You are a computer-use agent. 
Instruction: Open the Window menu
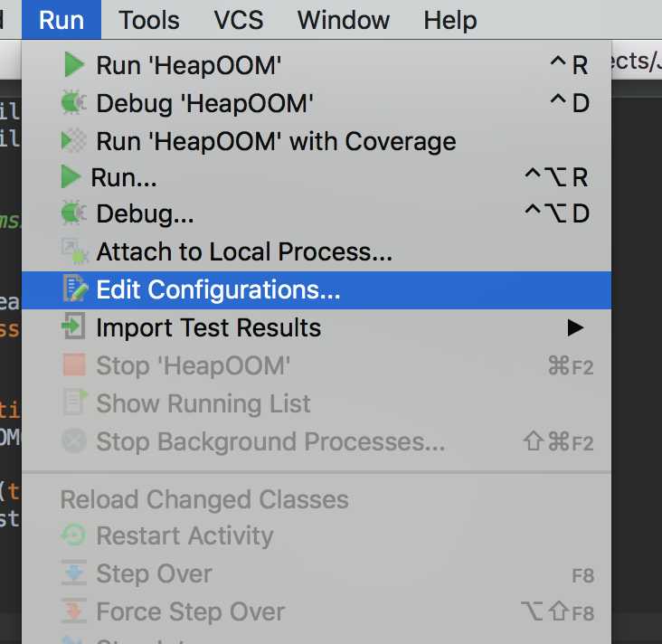tap(344, 20)
